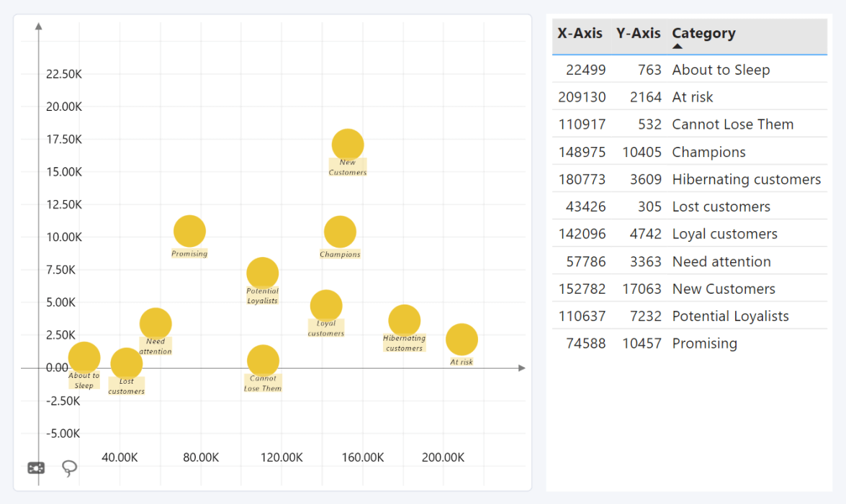Select the New Customers bubble
The image size is (846, 504).
click(348, 145)
